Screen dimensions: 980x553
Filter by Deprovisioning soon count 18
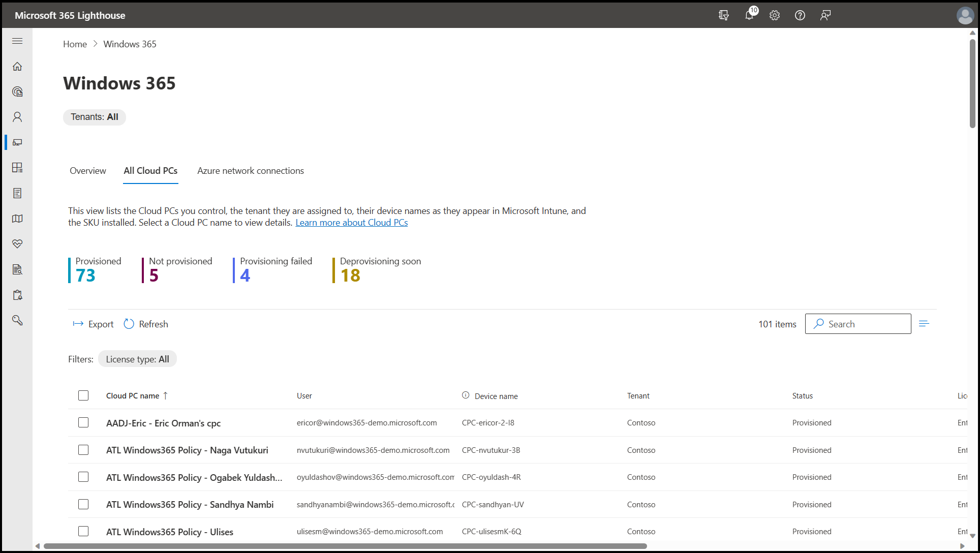coord(377,270)
